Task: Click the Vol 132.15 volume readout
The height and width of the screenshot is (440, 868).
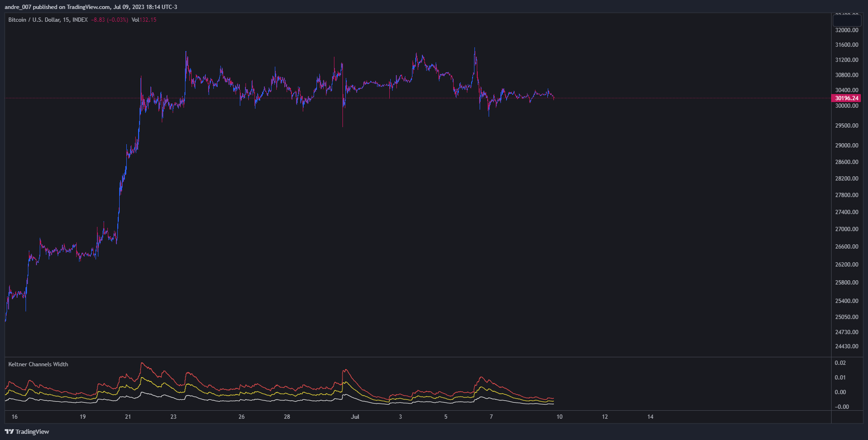Action: click(144, 20)
